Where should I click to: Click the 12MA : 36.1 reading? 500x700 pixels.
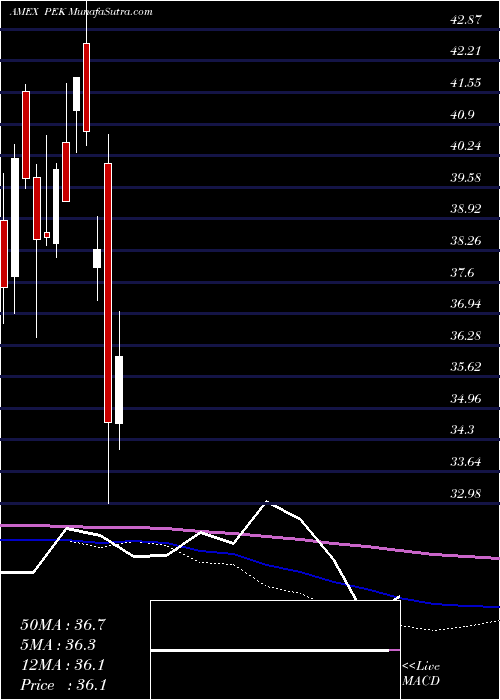tap(63, 665)
